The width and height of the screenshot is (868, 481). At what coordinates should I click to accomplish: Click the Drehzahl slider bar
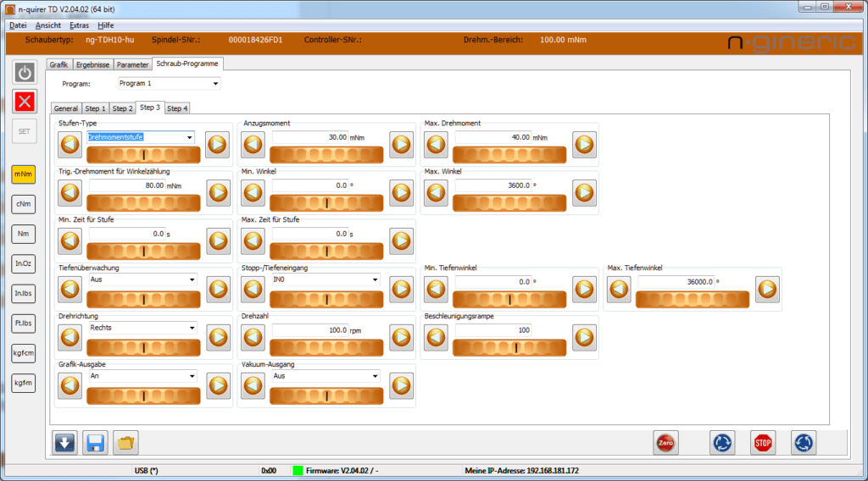(327, 347)
